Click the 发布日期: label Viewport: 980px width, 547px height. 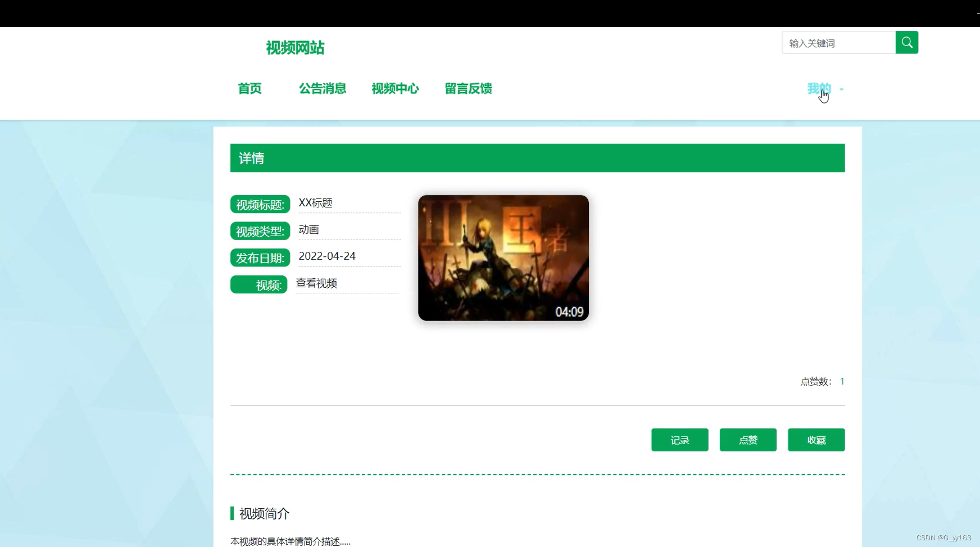tap(260, 258)
